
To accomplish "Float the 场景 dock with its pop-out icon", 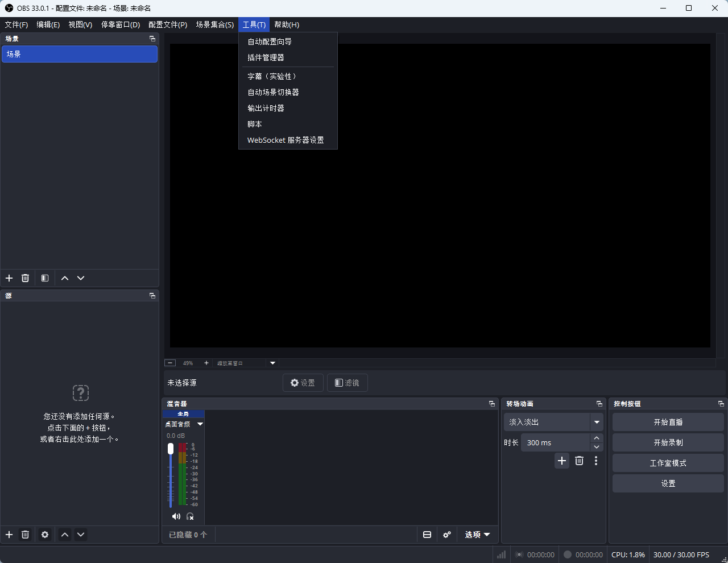I will click(152, 39).
